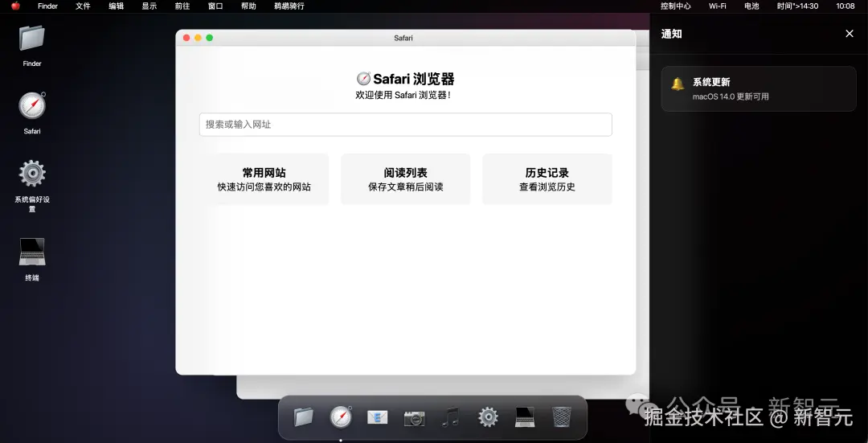Click the red close button of Safari window
Screen dimensions: 868x443
tap(186, 38)
